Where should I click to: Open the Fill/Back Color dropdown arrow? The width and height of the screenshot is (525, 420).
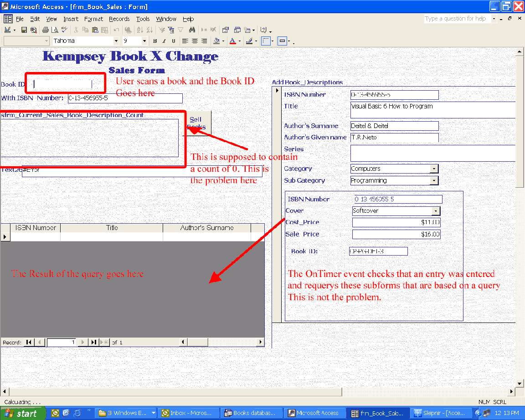(x=223, y=41)
